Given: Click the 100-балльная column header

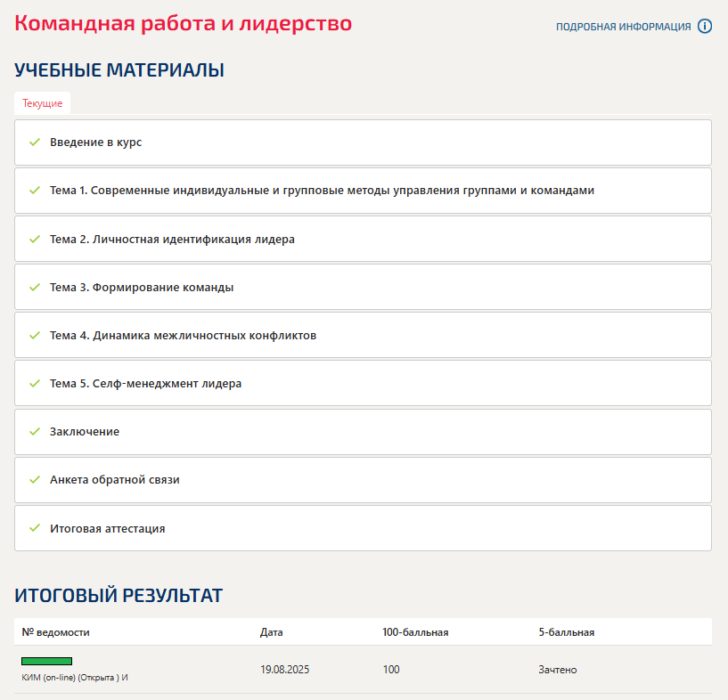Looking at the screenshot, I should coord(415,632).
